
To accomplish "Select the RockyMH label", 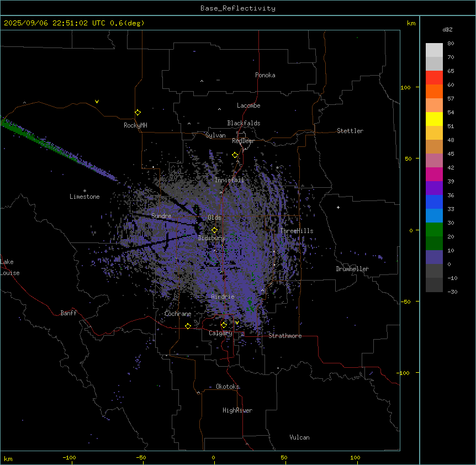I will (x=135, y=125).
